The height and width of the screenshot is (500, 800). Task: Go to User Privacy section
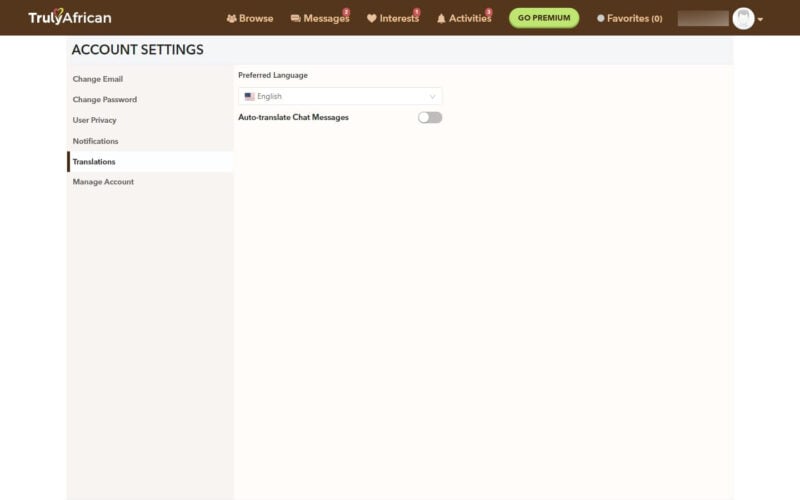coord(94,120)
